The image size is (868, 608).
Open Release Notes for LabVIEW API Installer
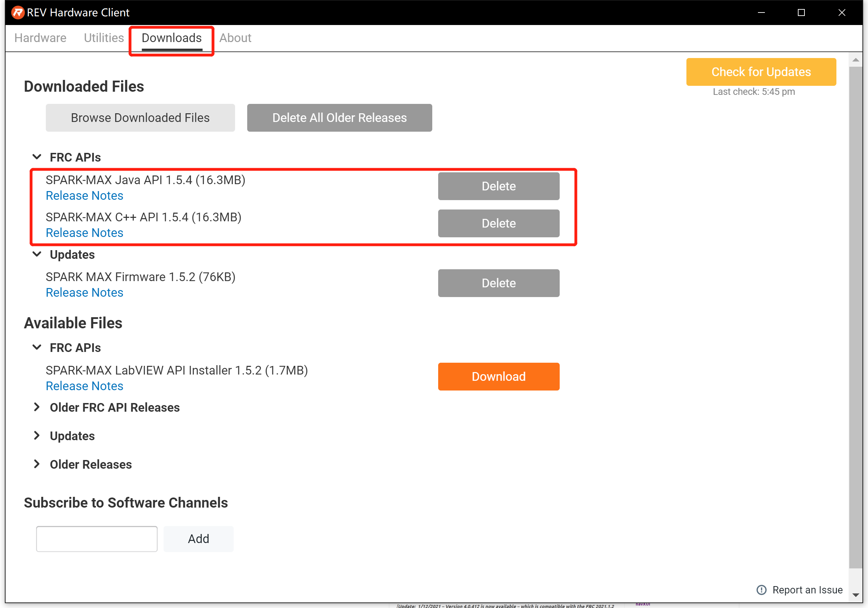84,386
